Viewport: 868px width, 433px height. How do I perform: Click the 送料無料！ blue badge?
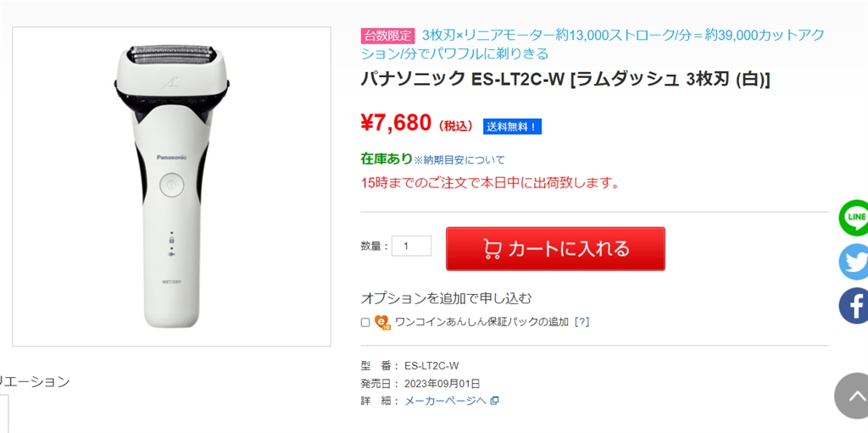pos(512,126)
